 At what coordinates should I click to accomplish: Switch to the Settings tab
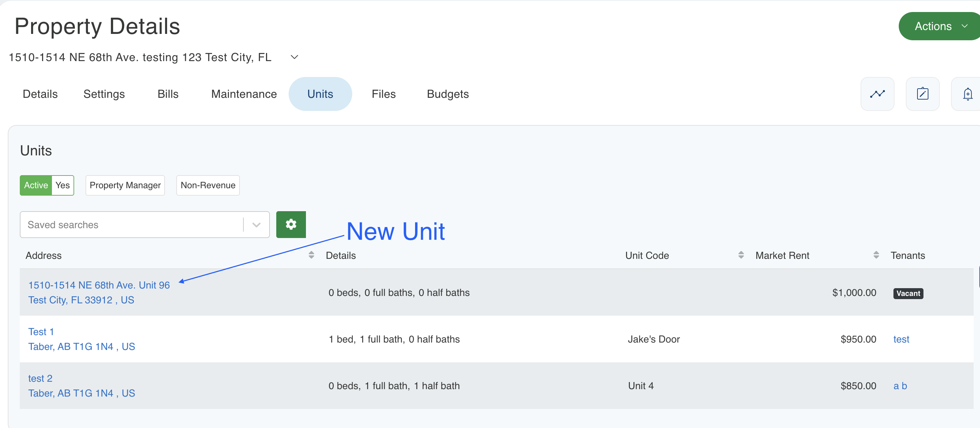tap(104, 94)
